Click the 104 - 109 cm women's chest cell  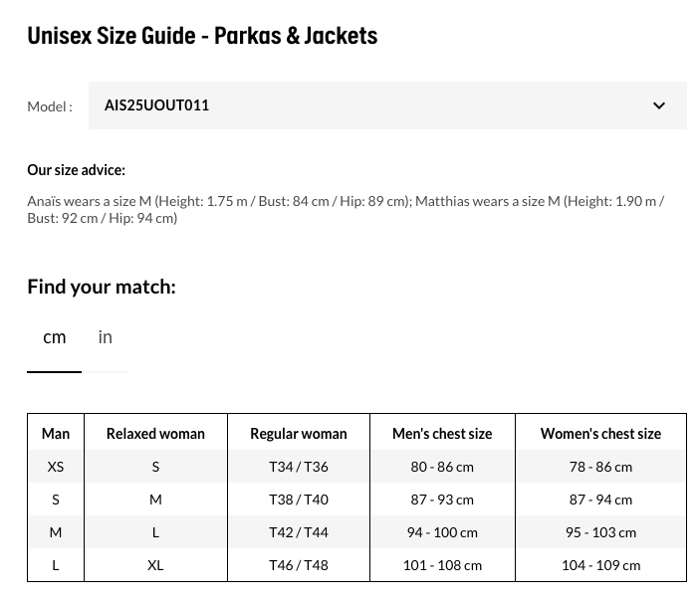(x=600, y=565)
